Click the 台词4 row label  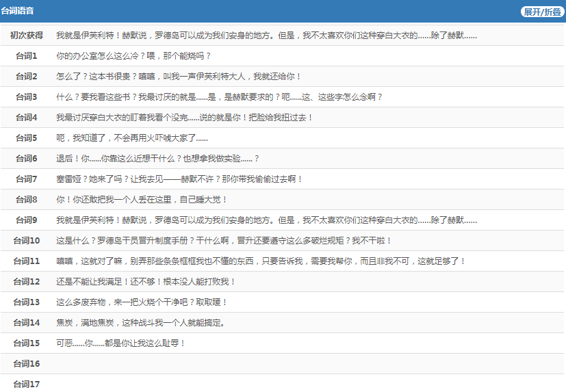pyautogui.click(x=26, y=117)
